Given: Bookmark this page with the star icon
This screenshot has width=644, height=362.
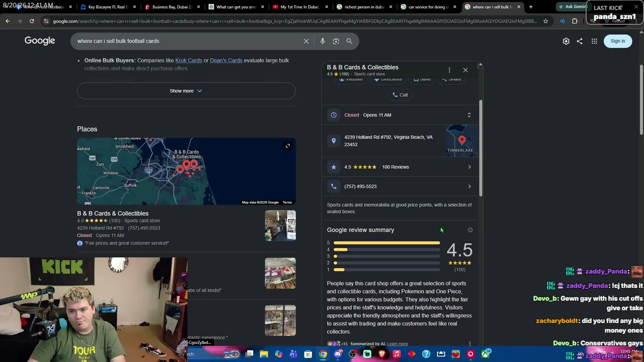Looking at the screenshot, I should tap(545, 21).
